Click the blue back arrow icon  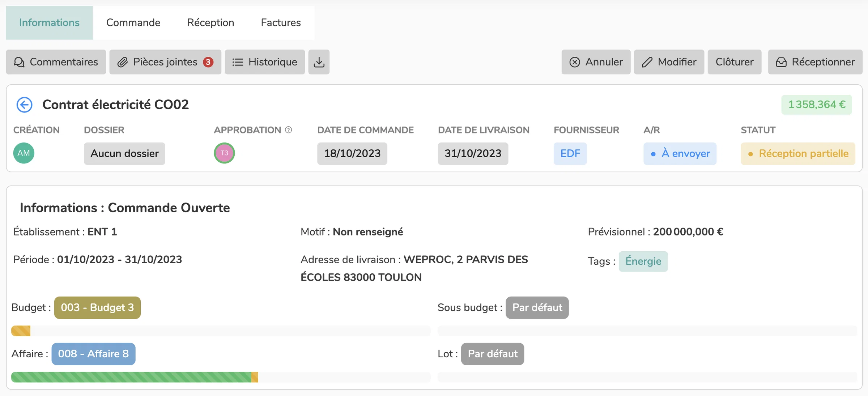[x=25, y=105]
